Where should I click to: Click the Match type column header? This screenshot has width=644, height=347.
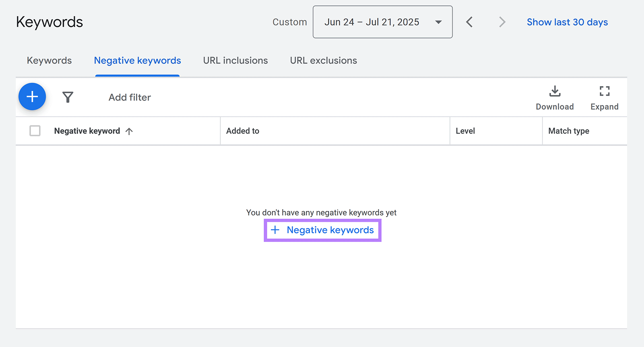pos(568,131)
